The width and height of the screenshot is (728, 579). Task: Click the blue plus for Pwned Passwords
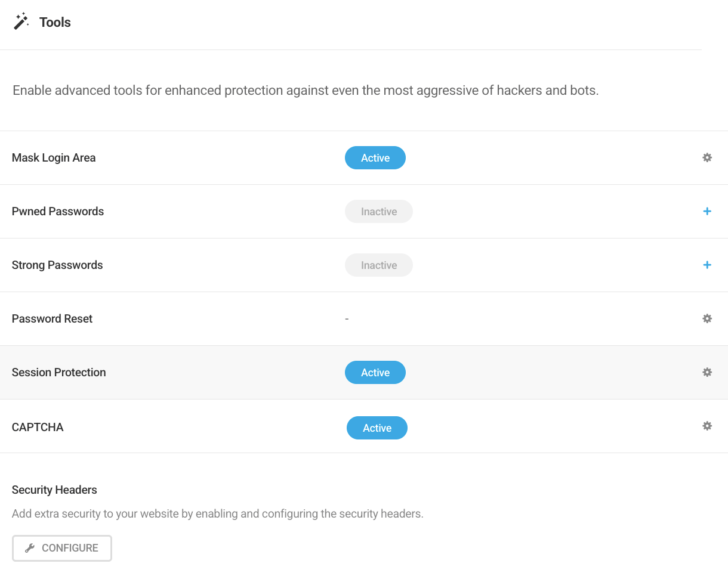pyautogui.click(x=707, y=211)
